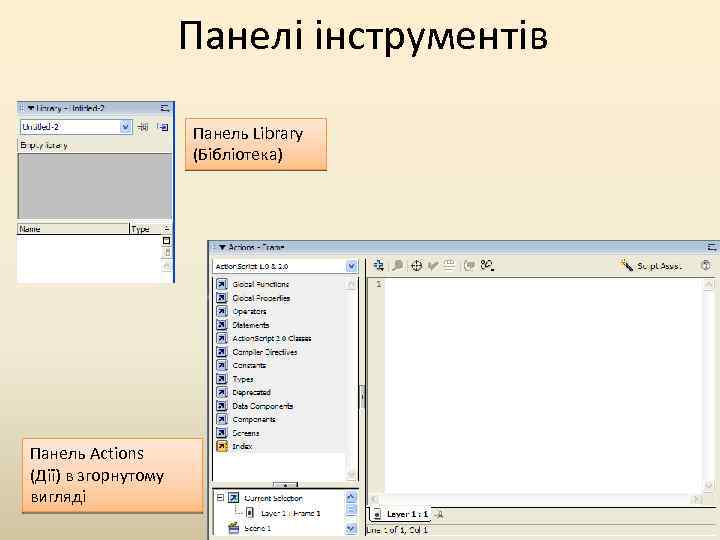Sort library by Name column header

pyautogui.click(x=73, y=229)
